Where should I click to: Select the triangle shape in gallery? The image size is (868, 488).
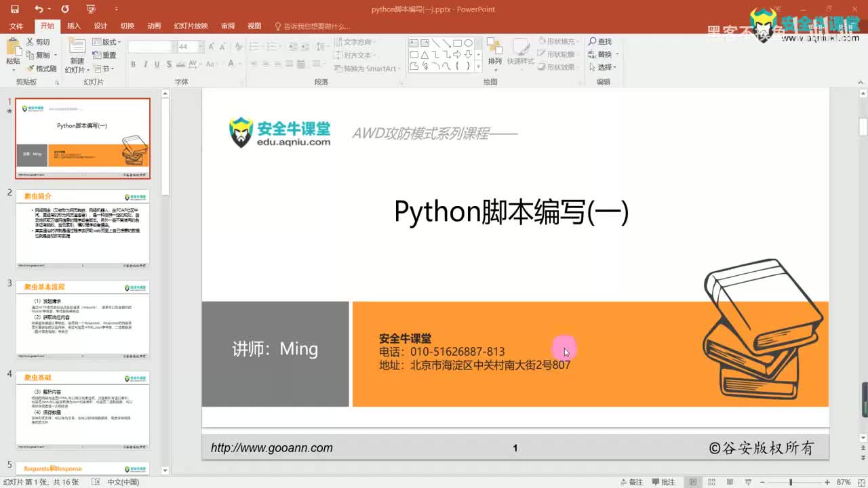425,54
